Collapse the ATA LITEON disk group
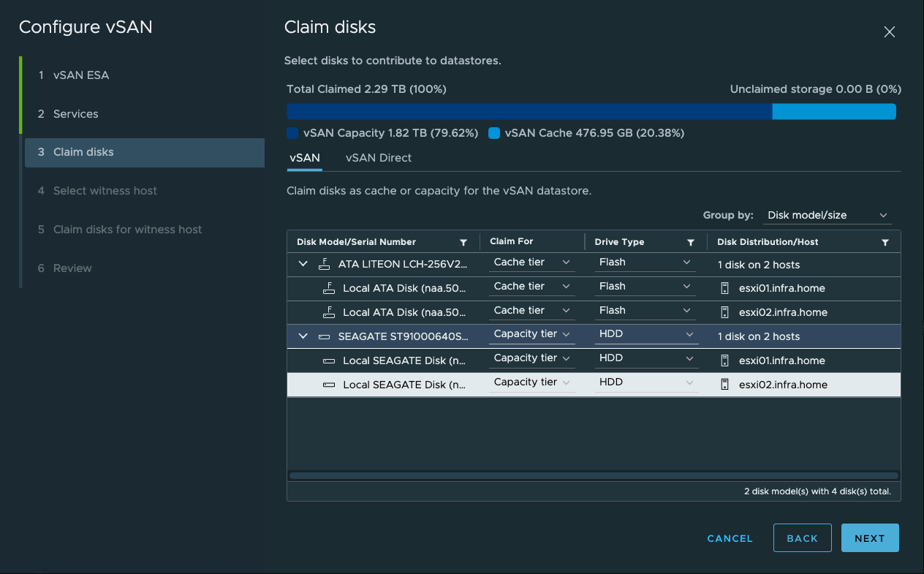This screenshot has width=924, height=574. coord(303,263)
